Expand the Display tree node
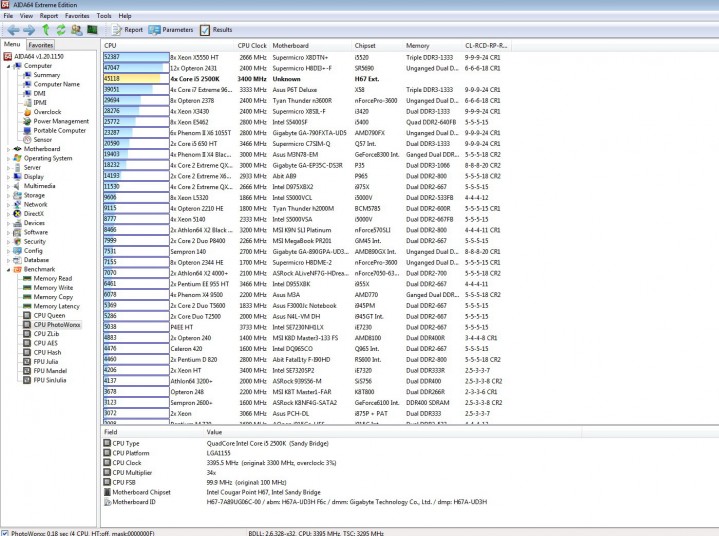The height and width of the screenshot is (536, 719). [8, 177]
